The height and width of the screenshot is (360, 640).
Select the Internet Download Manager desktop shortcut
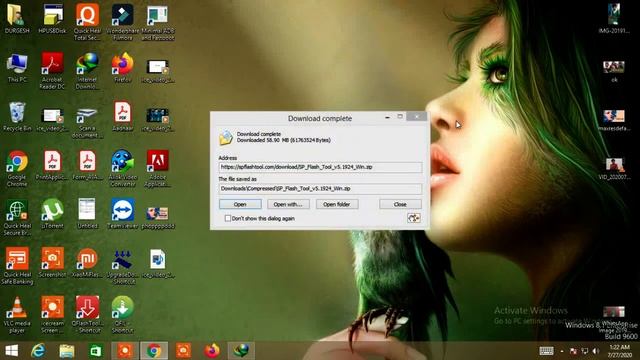pos(87,64)
